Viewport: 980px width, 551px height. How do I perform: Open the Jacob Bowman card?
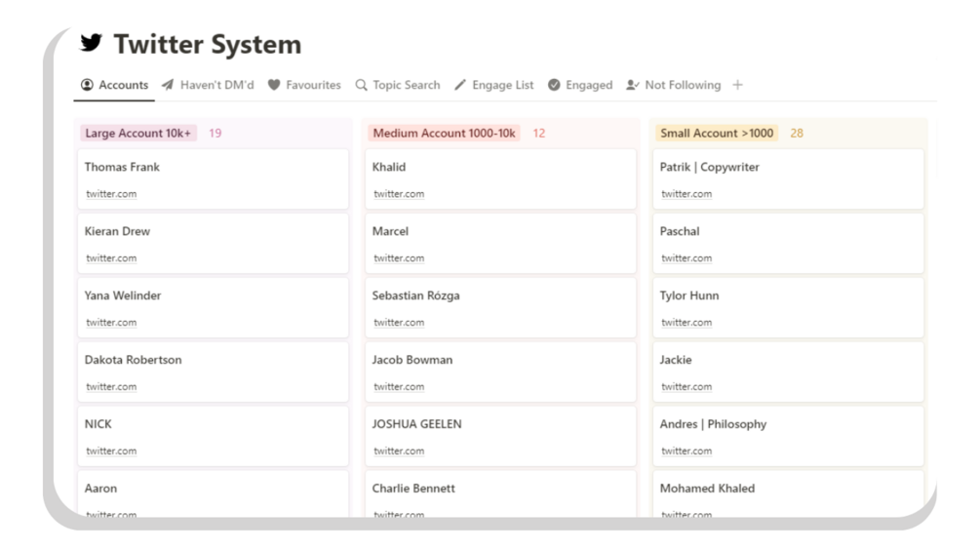(500, 373)
